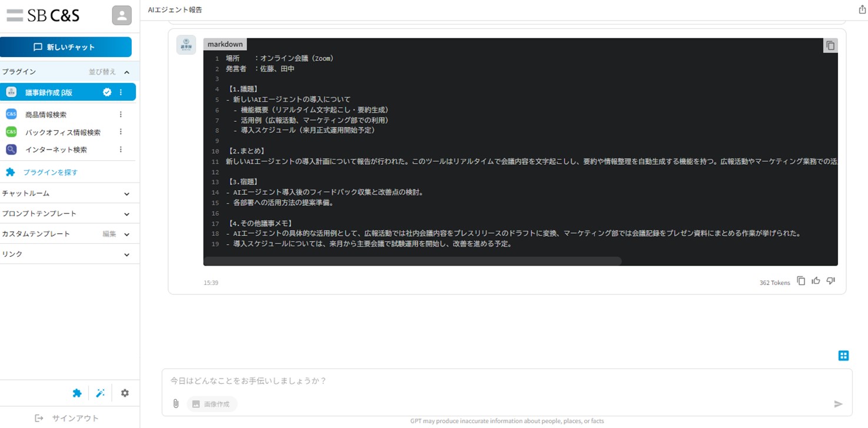Expand the チャットルーム section
868x428 pixels.
tap(126, 194)
